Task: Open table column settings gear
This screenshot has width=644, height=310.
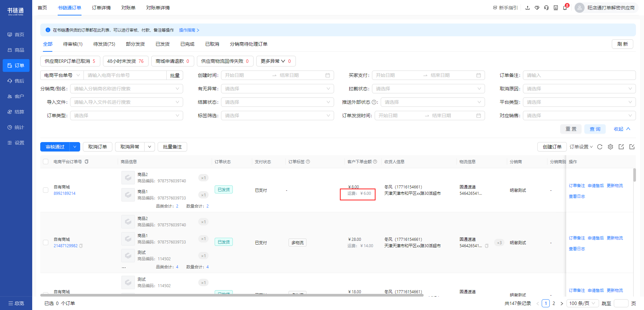Action: (610, 147)
